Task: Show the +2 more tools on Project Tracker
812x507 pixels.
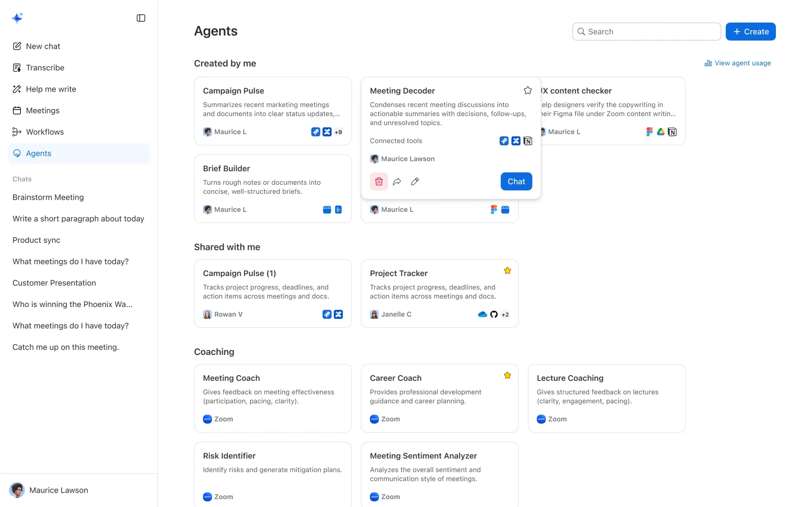Action: pos(505,314)
